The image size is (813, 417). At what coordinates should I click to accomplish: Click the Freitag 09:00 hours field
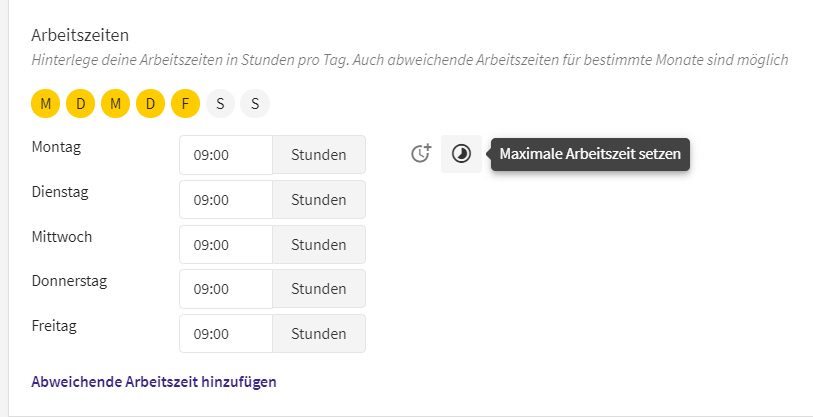(x=226, y=333)
